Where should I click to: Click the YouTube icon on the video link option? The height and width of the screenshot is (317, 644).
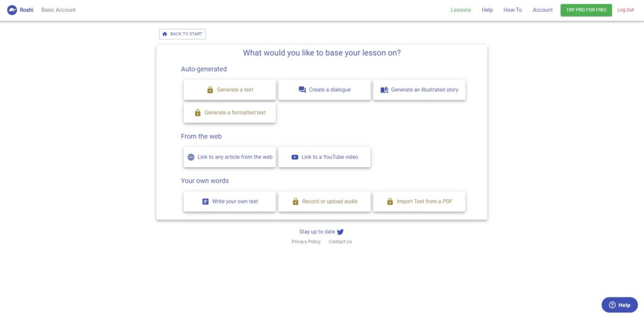295,157
